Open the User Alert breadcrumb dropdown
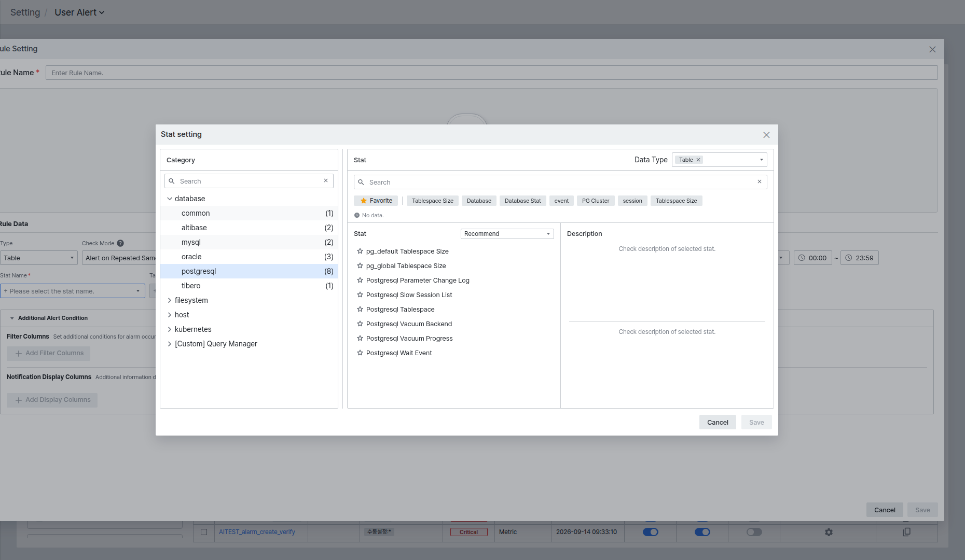The height and width of the screenshot is (560, 965). (79, 12)
